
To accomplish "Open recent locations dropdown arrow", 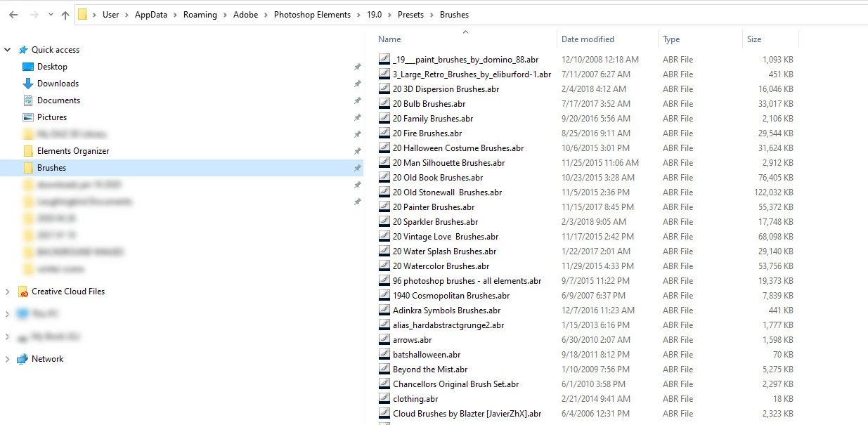I will point(51,15).
